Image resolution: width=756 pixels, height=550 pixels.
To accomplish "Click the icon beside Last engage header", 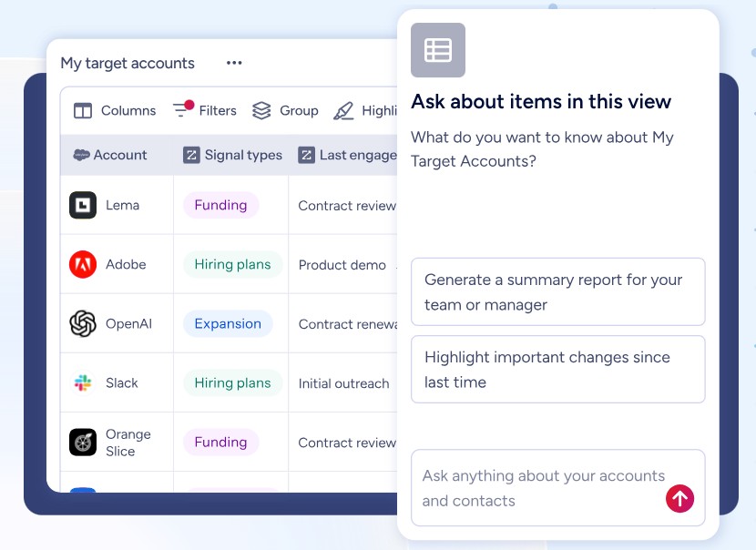I will 306,155.
